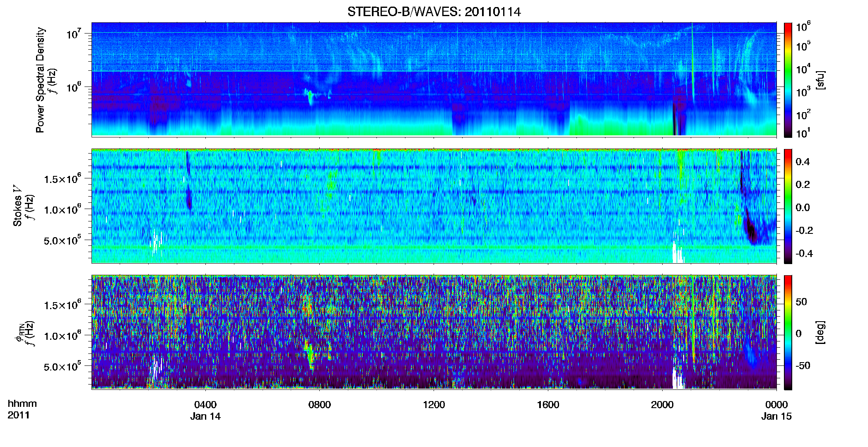Click the "hhmm" time format label
The height and width of the screenshot is (447, 868).
[22, 404]
